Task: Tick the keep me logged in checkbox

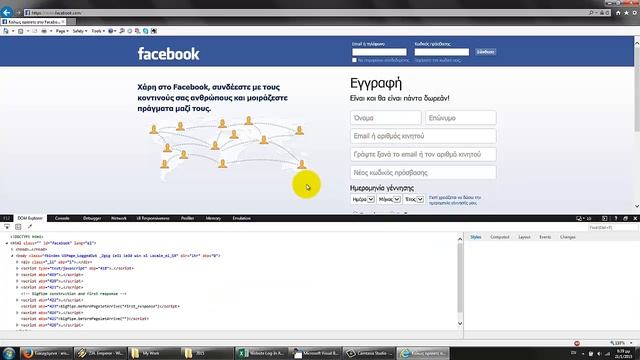Action: [354, 60]
